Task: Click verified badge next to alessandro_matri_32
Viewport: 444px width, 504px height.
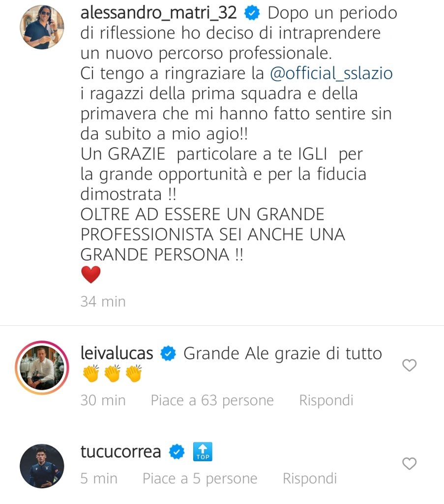Action: coord(252,13)
